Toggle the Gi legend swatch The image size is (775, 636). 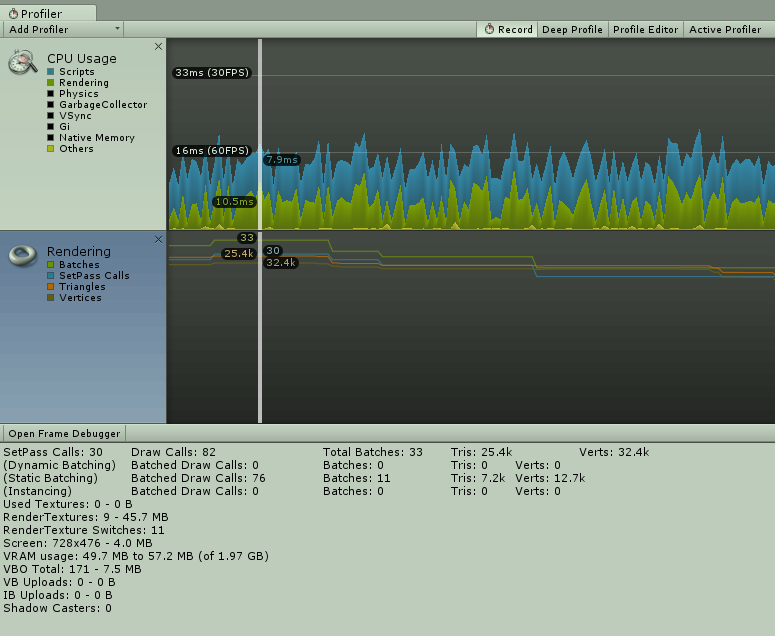pos(50,127)
